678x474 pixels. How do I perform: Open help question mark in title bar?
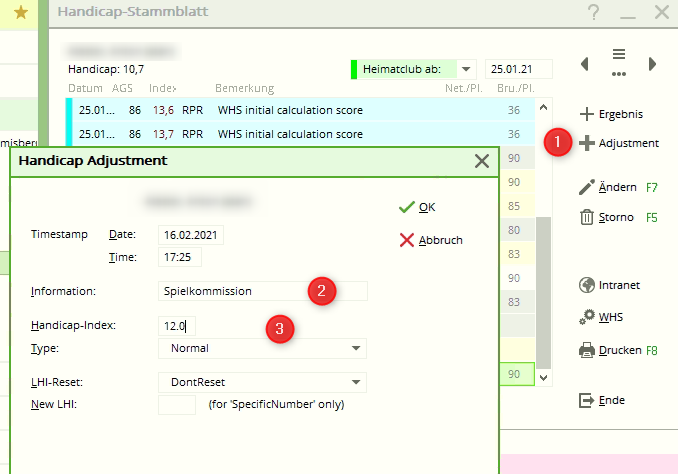[x=594, y=13]
